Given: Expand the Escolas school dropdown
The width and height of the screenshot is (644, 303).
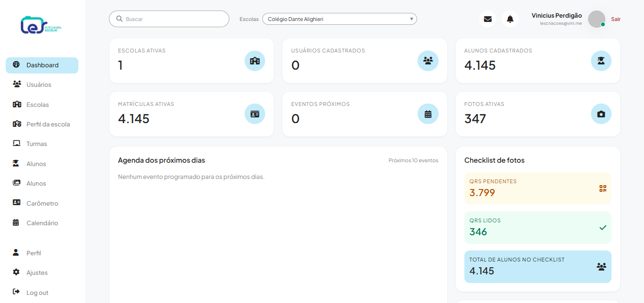Looking at the screenshot, I should pos(339,19).
